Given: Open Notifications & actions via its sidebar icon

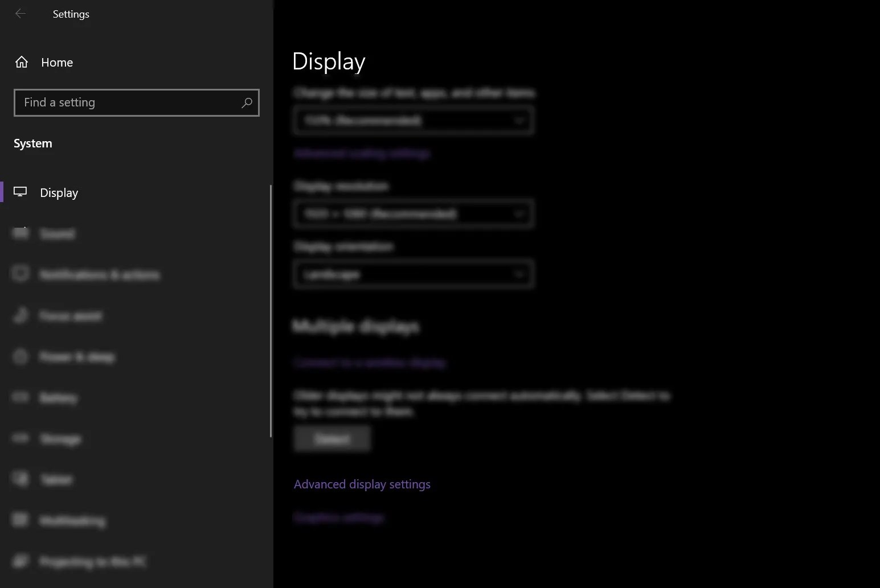Looking at the screenshot, I should tap(21, 274).
